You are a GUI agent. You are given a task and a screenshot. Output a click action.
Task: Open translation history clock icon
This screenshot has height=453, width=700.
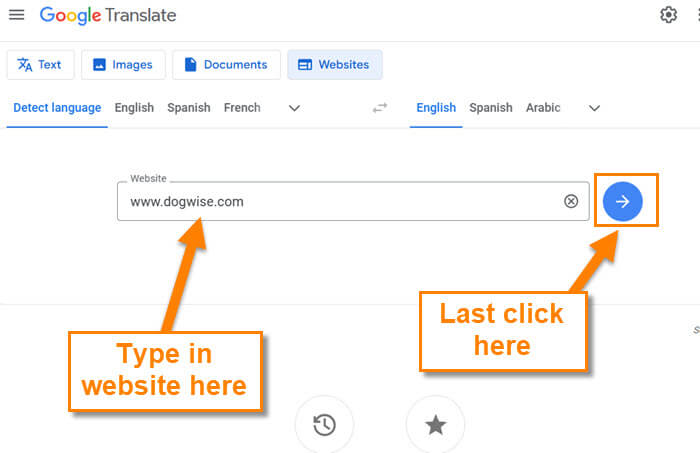[324, 424]
